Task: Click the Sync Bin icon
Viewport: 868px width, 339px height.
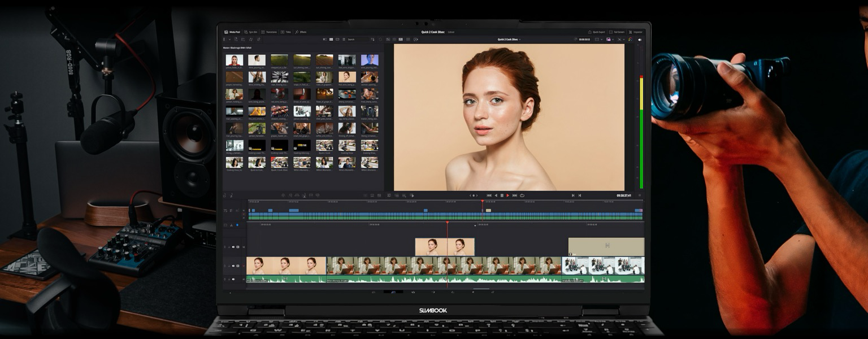Action: 246,32
